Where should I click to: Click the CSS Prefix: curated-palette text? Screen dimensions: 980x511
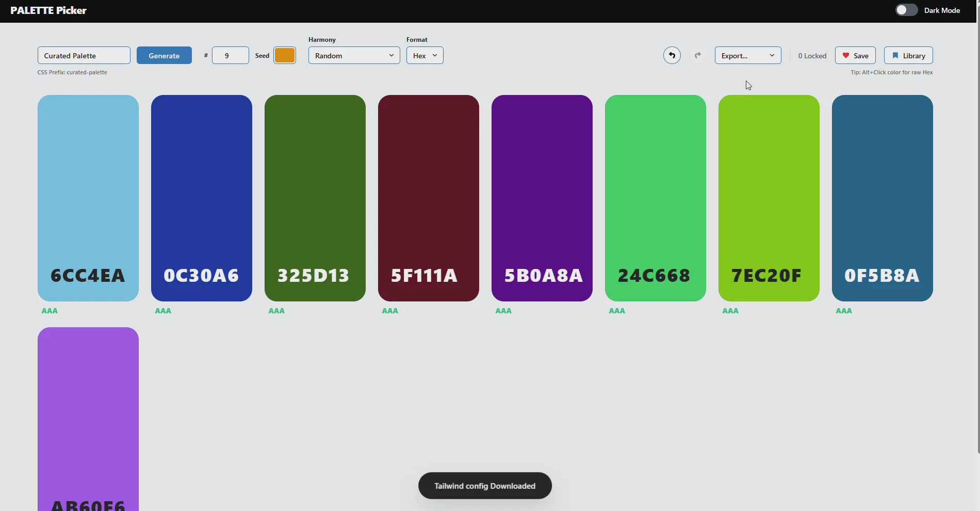tap(72, 72)
